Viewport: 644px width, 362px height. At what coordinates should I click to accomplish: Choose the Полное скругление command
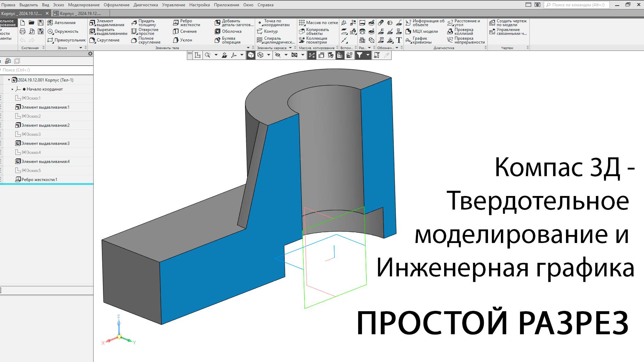pos(146,40)
